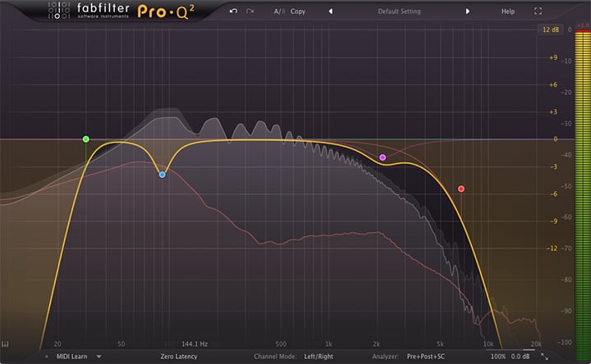The image size is (591, 364).
Task: Redo the undone change
Action: (x=250, y=11)
